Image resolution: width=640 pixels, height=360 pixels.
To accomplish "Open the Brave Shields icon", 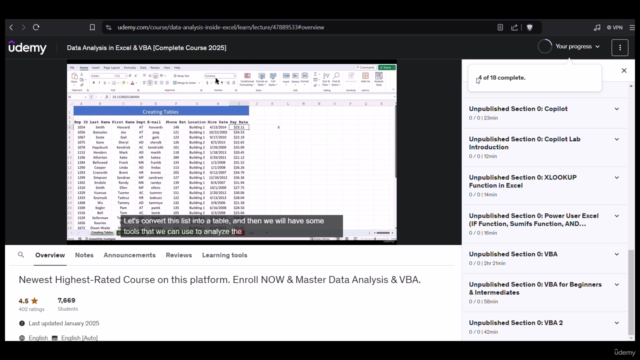I will click(x=530, y=27).
